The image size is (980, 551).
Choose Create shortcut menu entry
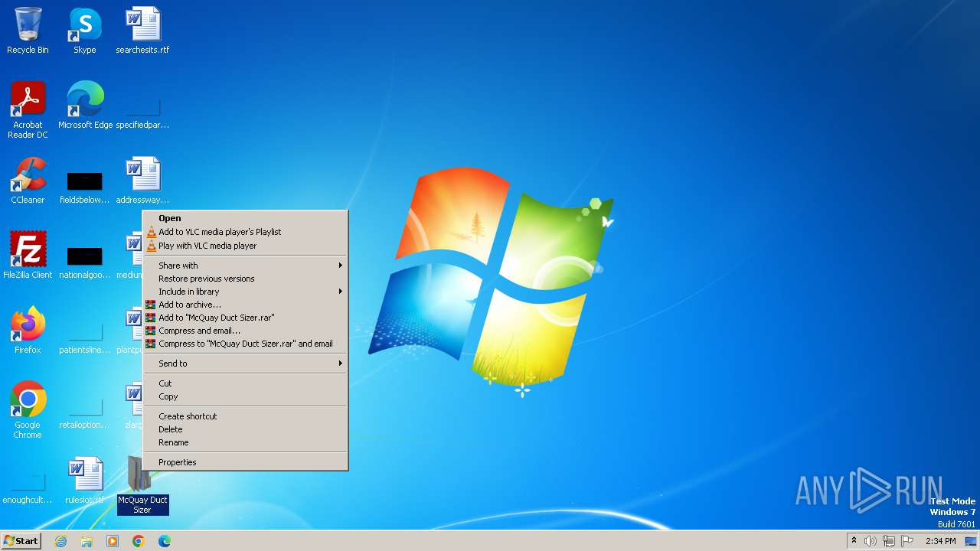[246, 416]
